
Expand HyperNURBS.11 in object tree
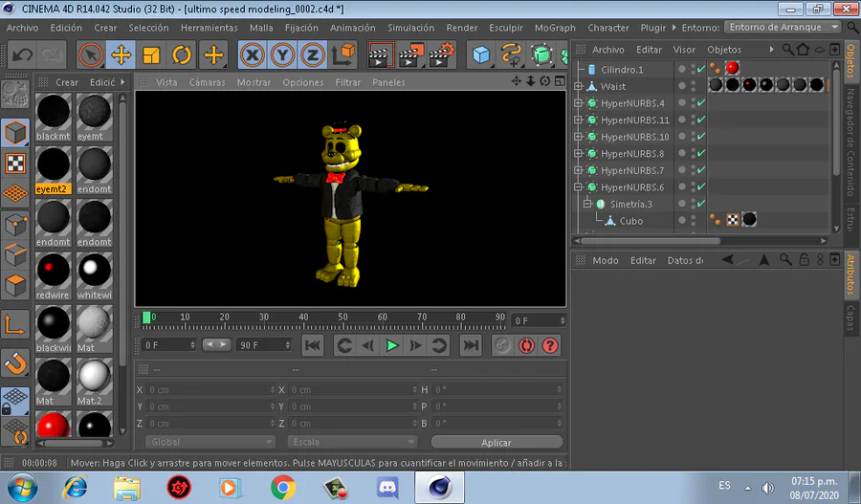pyautogui.click(x=578, y=120)
